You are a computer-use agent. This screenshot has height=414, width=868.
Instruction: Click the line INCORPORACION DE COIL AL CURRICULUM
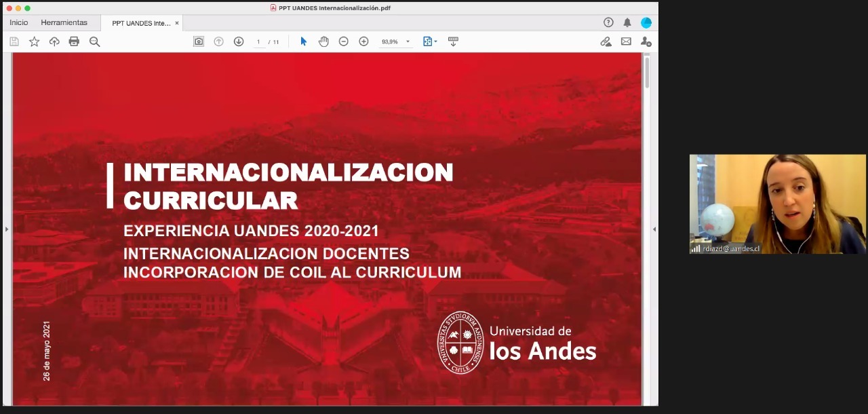pos(292,272)
